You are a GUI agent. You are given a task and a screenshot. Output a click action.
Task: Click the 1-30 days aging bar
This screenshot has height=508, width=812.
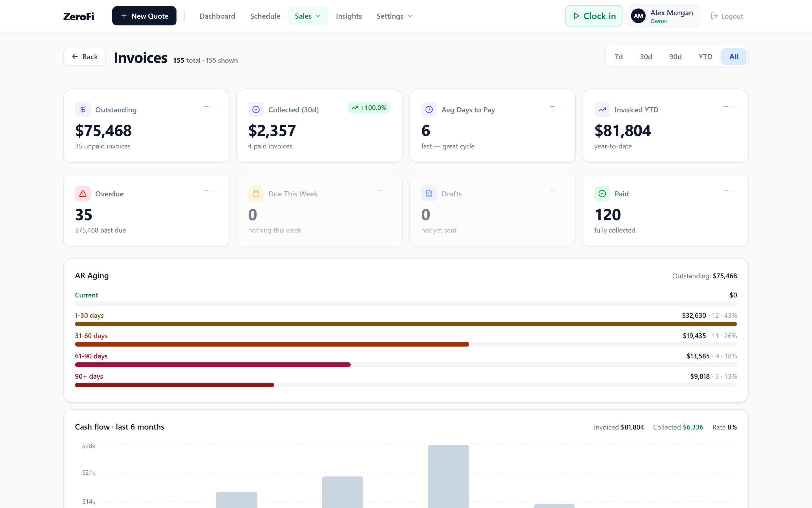(x=406, y=324)
